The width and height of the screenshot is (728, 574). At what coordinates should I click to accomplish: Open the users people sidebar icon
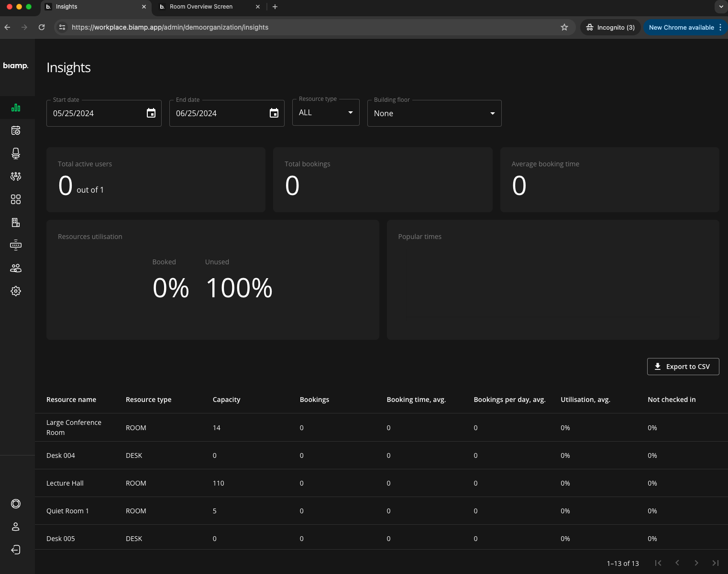pyautogui.click(x=16, y=268)
